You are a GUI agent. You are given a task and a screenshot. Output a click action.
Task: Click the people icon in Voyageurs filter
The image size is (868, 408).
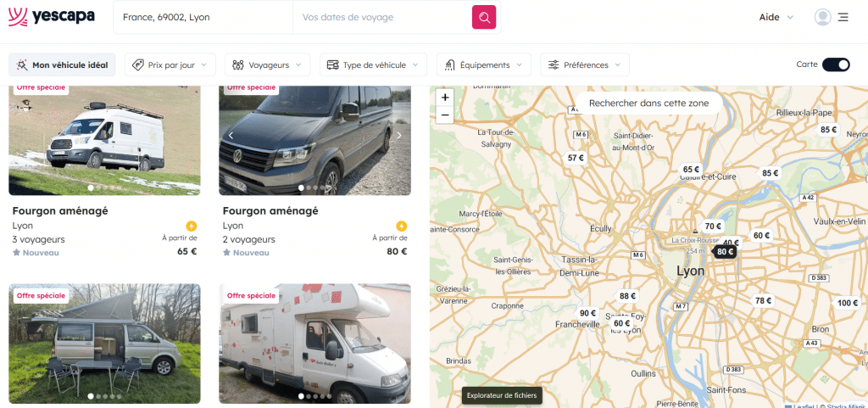[x=238, y=64]
